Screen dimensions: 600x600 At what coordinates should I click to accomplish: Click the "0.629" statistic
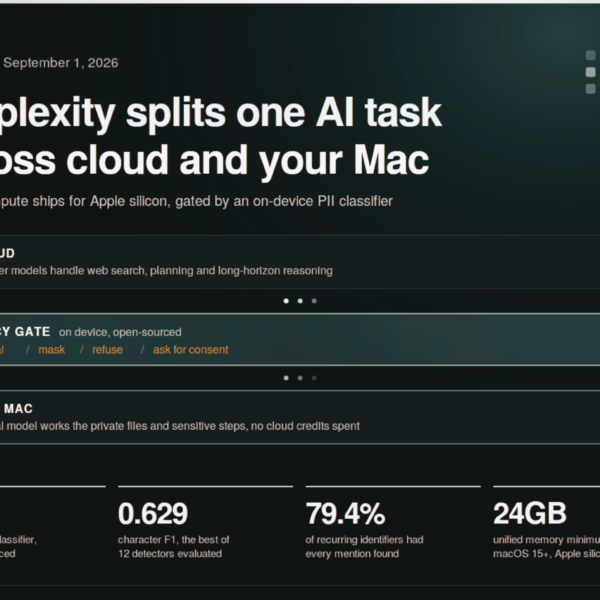coord(153,514)
